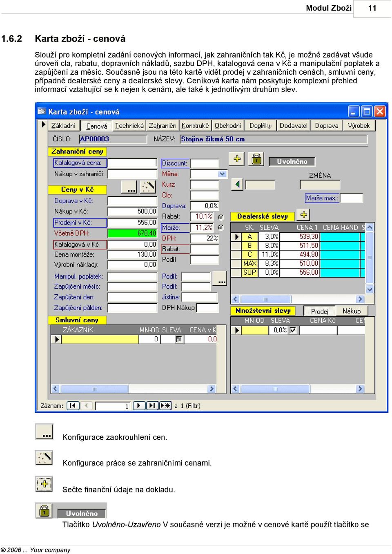Click the NÁZEV field Stojina šikmá 50 cm
Viewport: 392px width, 554px height.
(274, 139)
